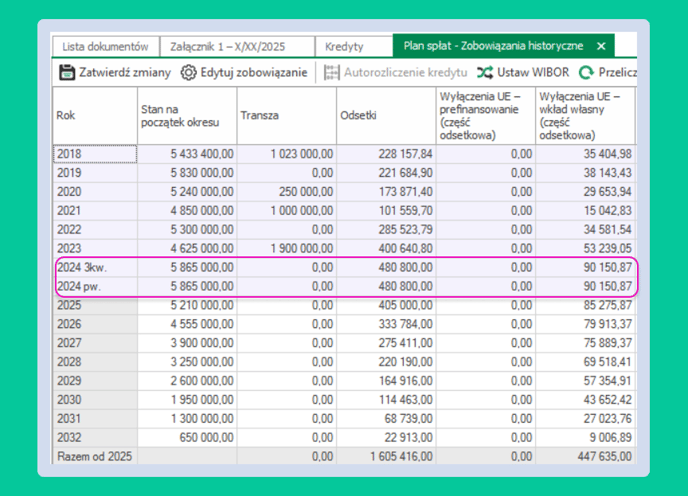Switch to the Kredyty tab
Image resolution: width=688 pixels, height=496 pixels.
click(x=354, y=47)
